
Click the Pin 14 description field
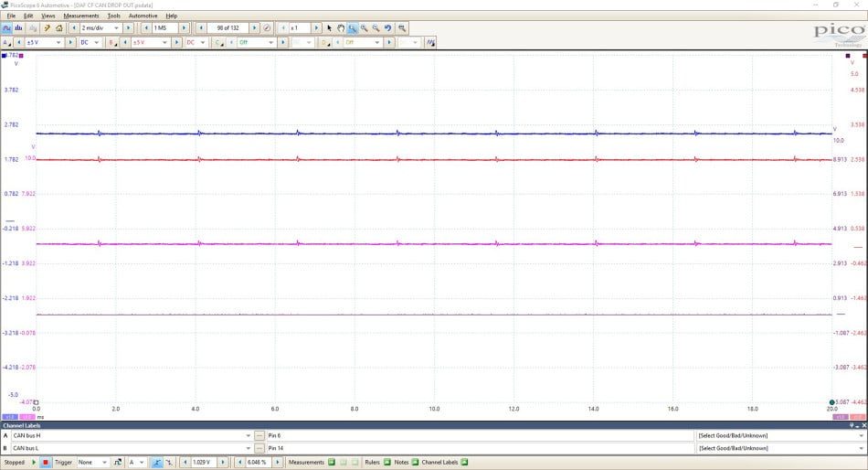coord(480,448)
